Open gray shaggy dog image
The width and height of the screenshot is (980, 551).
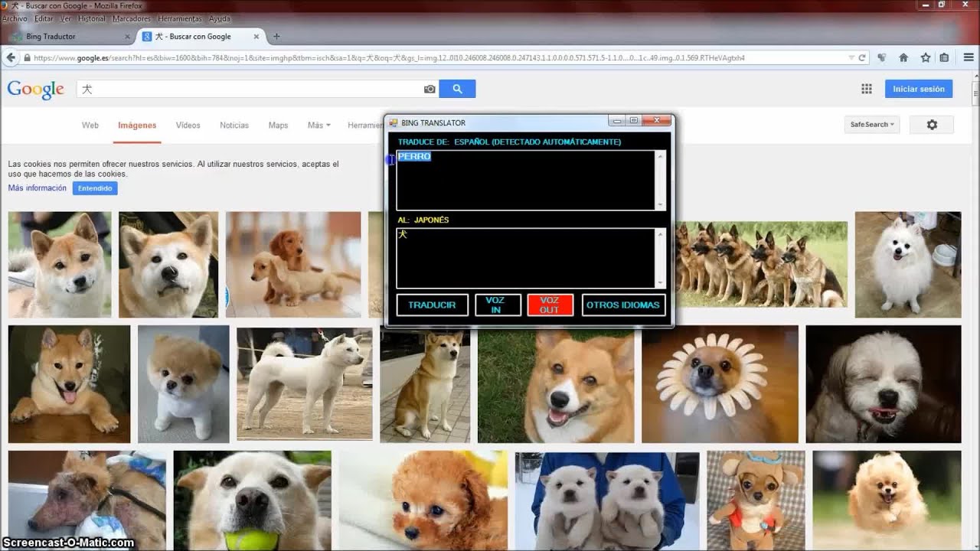884,384
